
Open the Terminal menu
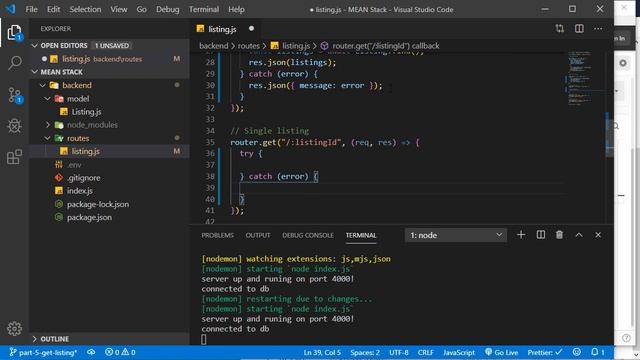coord(204,9)
